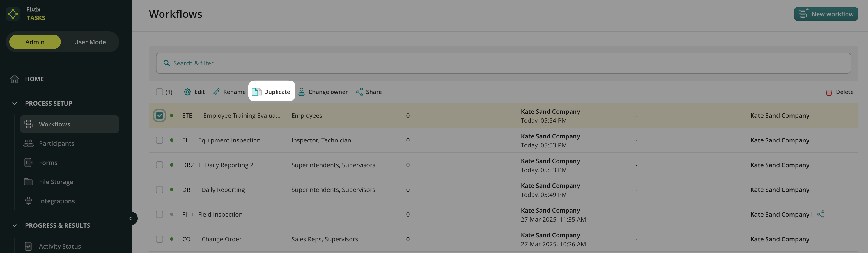Collapse the sidebar with arrow handle
868x253 pixels.
tap(131, 218)
